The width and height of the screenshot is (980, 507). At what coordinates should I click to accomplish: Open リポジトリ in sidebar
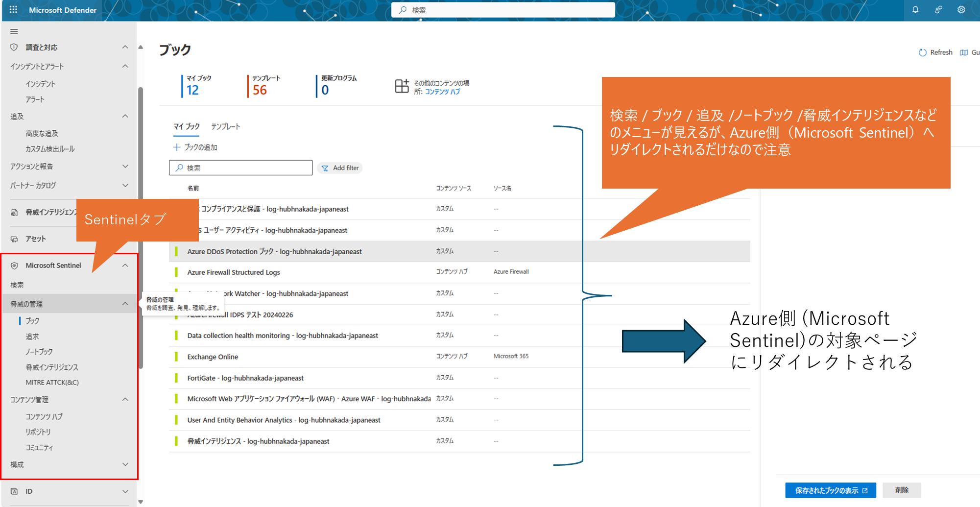click(38, 432)
